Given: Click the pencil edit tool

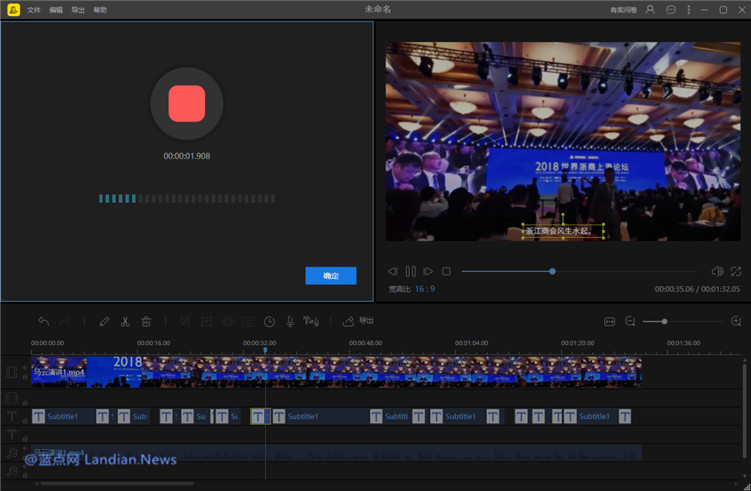Looking at the screenshot, I should pos(104,321).
